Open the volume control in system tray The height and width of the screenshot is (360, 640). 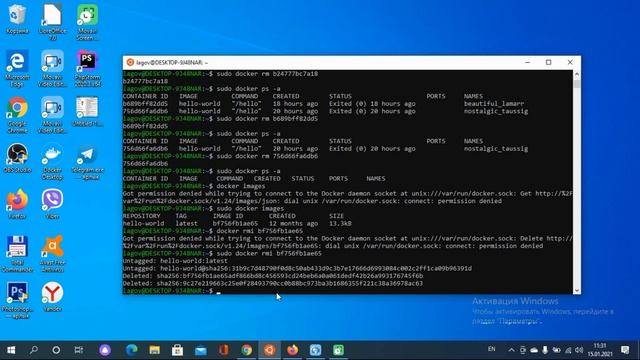pos(579,350)
